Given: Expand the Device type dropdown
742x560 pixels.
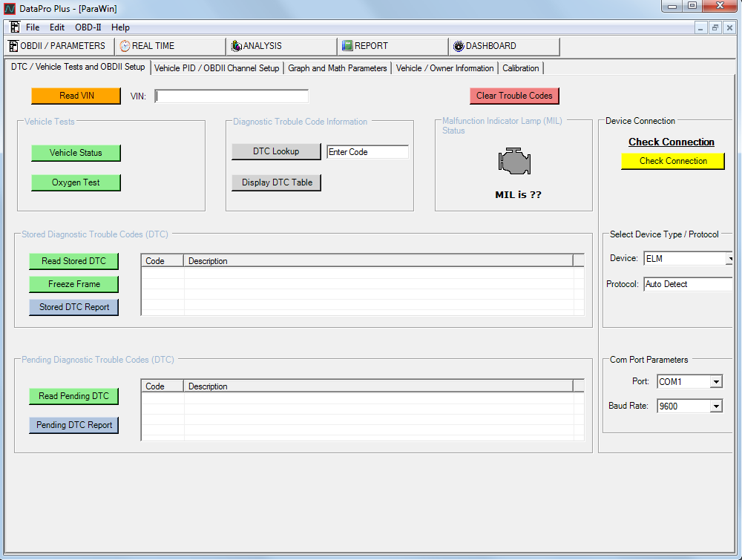Looking at the screenshot, I should coord(729,259).
